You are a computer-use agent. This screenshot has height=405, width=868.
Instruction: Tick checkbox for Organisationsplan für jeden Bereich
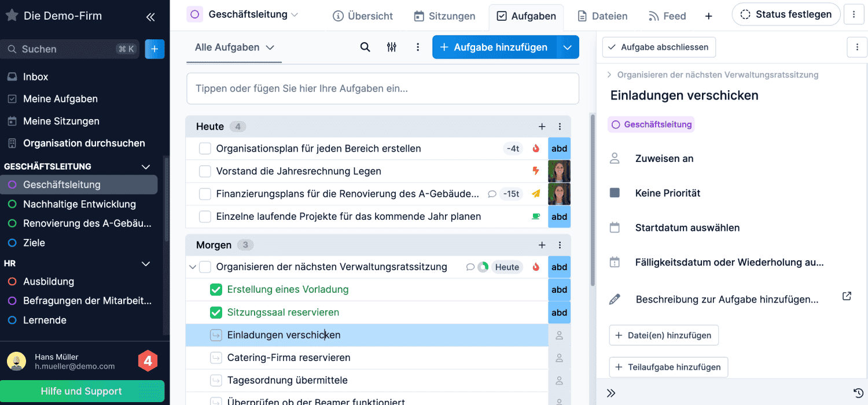205,149
